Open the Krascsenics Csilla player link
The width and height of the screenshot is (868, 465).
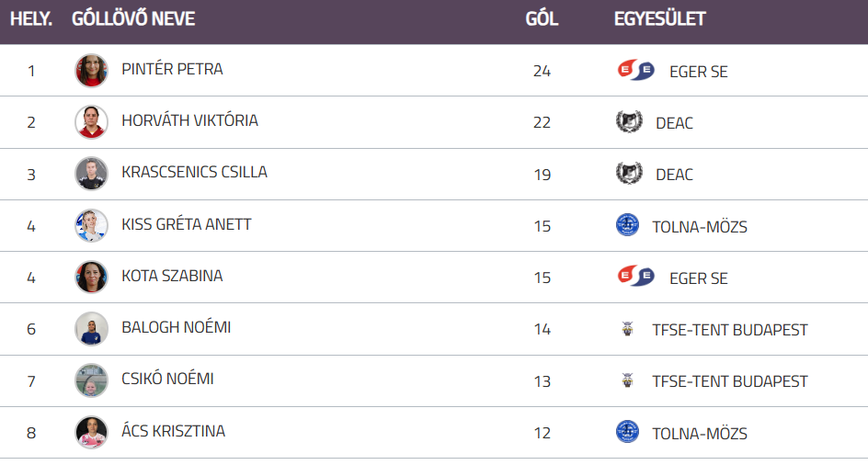[194, 172]
